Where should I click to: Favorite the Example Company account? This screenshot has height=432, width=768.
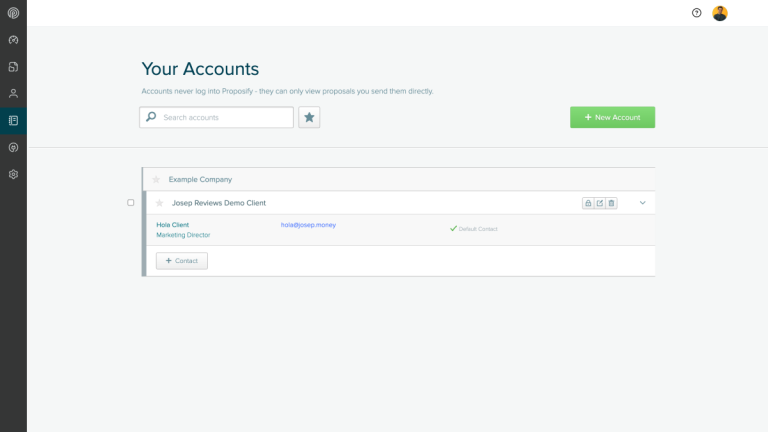pyautogui.click(x=156, y=179)
